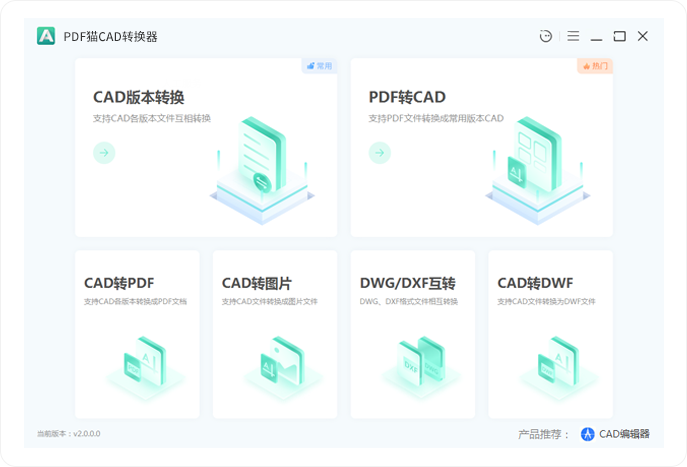Maximize the PDF猫CAD转换器 window
Image resolution: width=687 pixels, height=467 pixels.
pyautogui.click(x=619, y=36)
